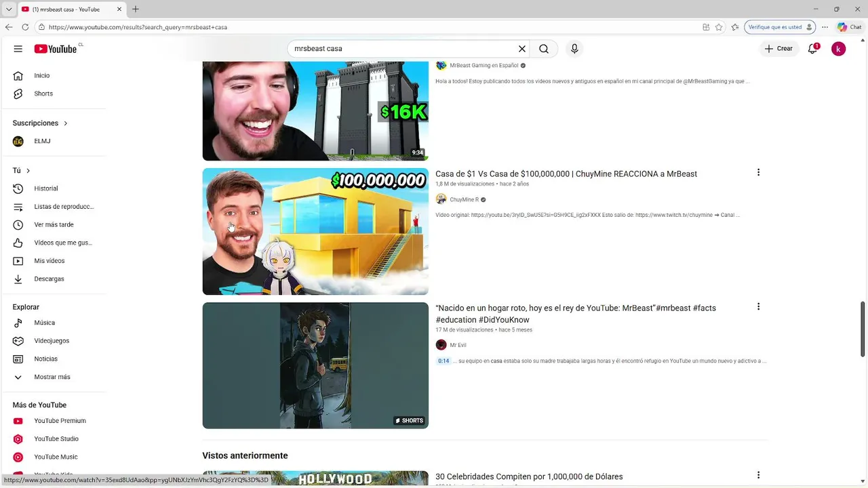Open browser settings and more menu
The width and height of the screenshot is (868, 488).
tap(825, 27)
